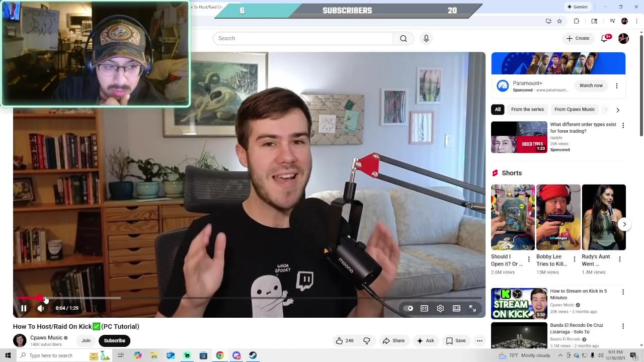Open the notifications bell
The height and width of the screenshot is (362, 644).
click(x=605, y=38)
